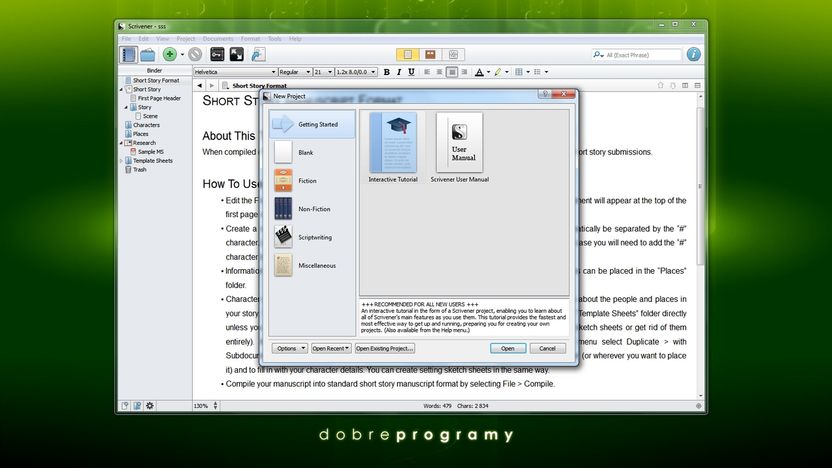
Task: Select Places in the Binder
Action: point(141,134)
